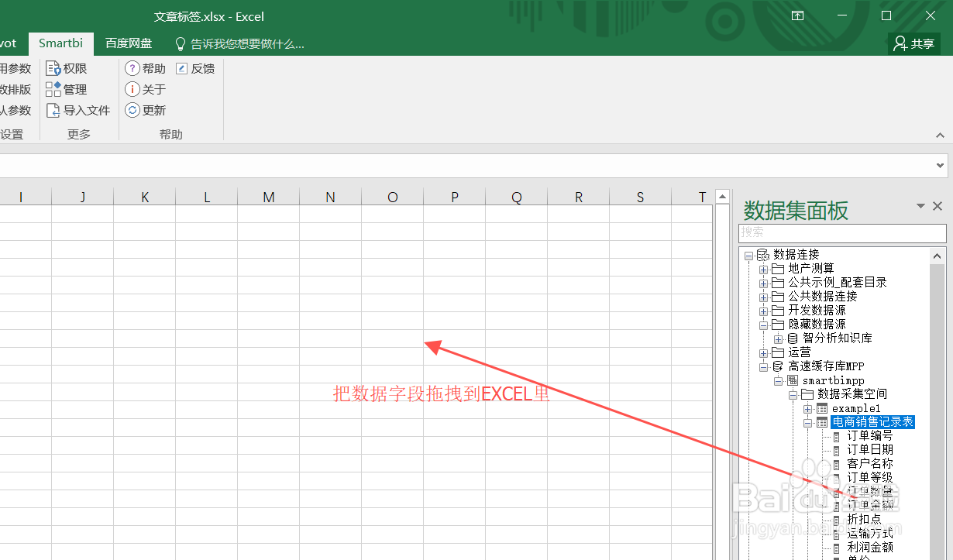Viewport: 953px width, 560px height.
Task: Select the 订单编号 field
Action: pos(870,436)
